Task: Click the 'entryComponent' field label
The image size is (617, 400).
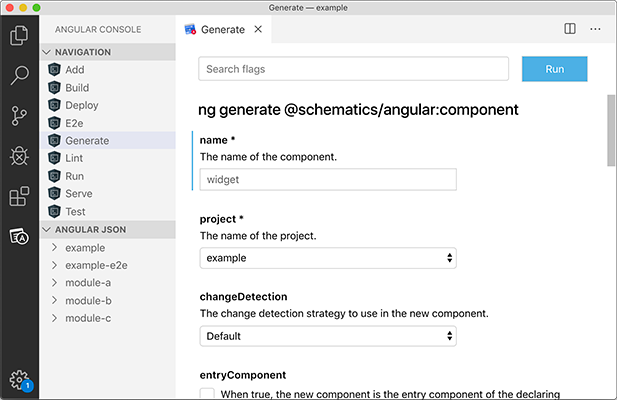Action: coord(242,375)
